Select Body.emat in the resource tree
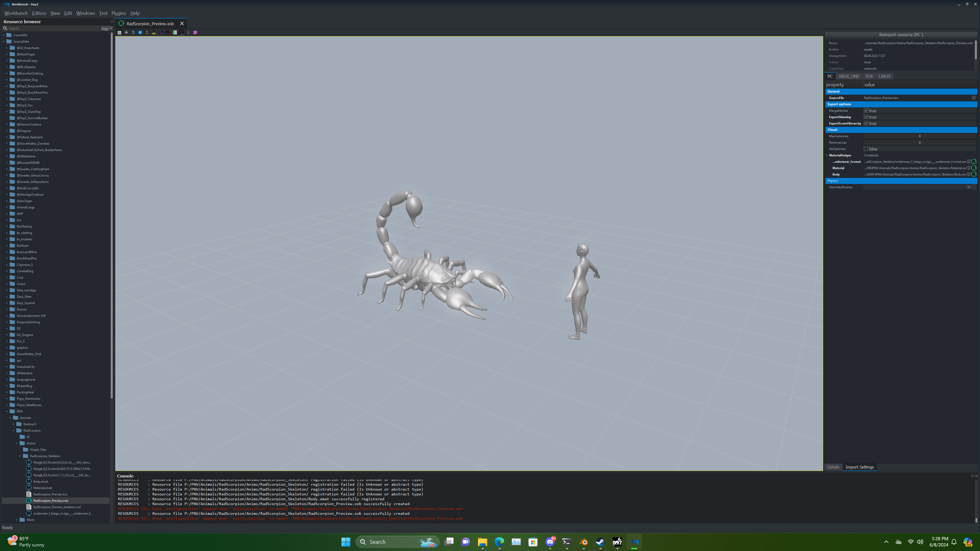This screenshot has width=980, height=551. pyautogui.click(x=41, y=481)
